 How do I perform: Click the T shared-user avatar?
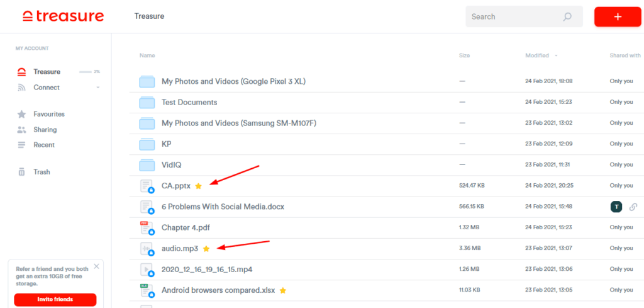[x=616, y=207]
